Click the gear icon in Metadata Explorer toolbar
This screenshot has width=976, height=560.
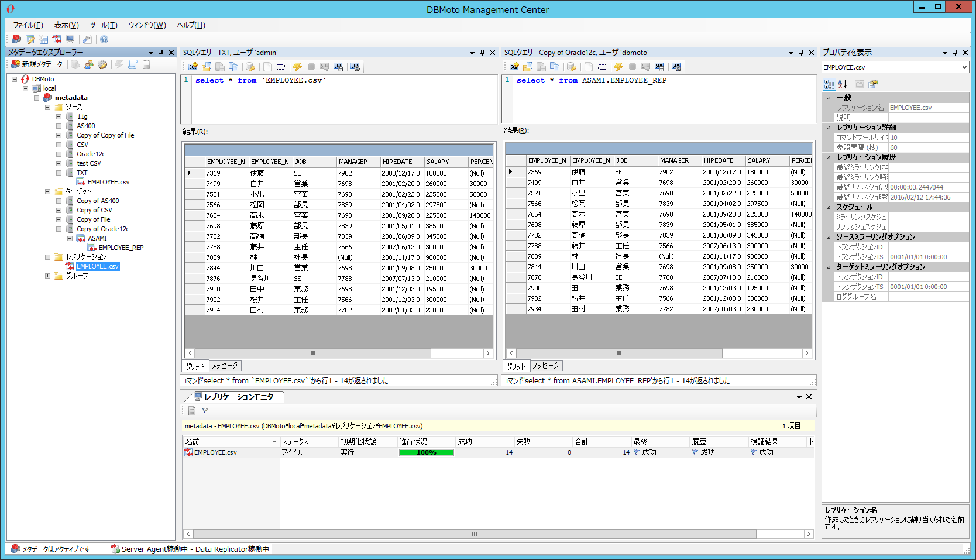[102, 64]
